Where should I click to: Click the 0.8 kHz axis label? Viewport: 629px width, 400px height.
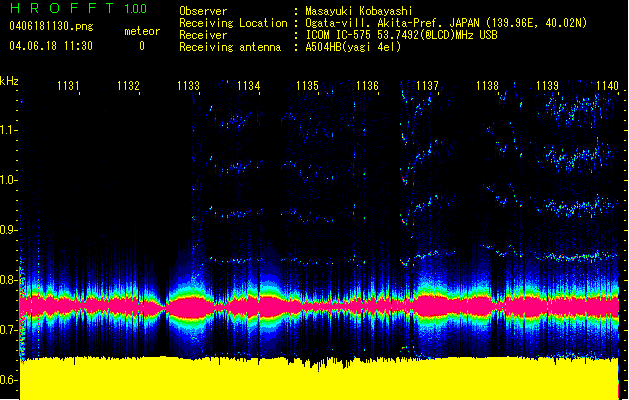(x=8, y=280)
